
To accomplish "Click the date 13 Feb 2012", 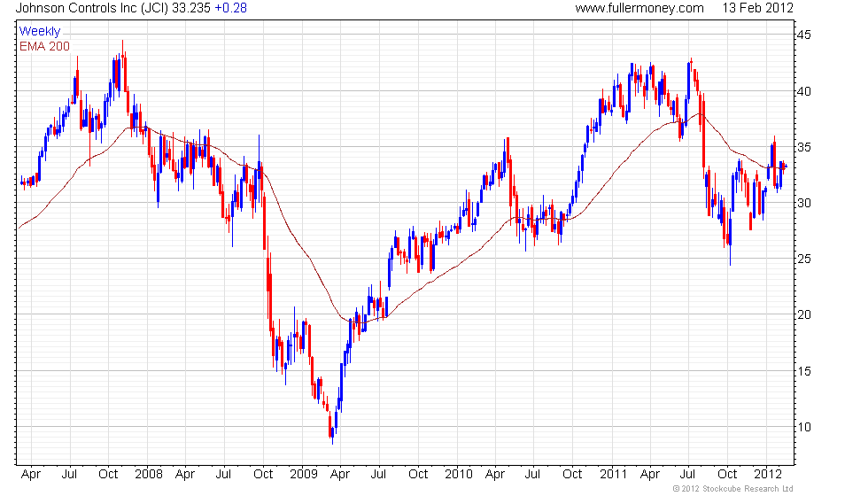I will coord(758,8).
